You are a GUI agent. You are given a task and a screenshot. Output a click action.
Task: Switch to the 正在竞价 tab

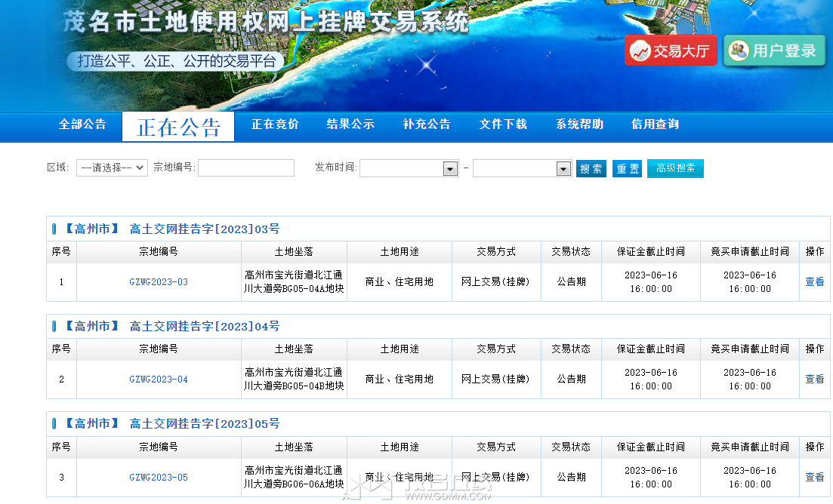[275, 124]
